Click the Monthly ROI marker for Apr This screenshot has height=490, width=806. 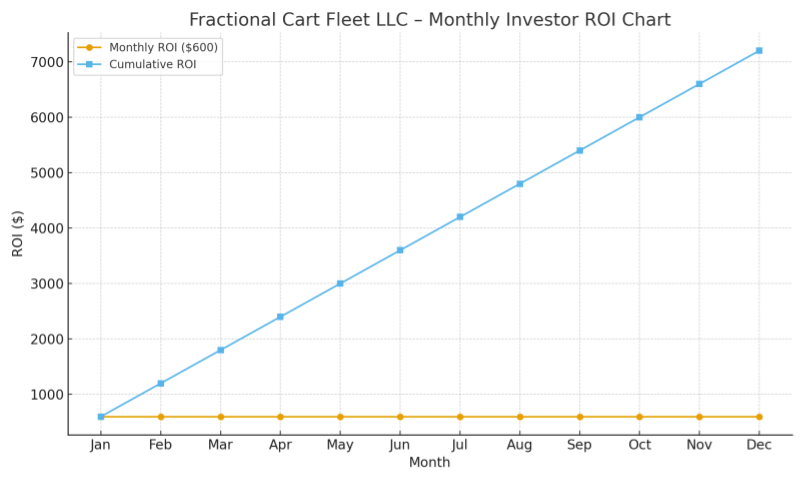point(280,416)
